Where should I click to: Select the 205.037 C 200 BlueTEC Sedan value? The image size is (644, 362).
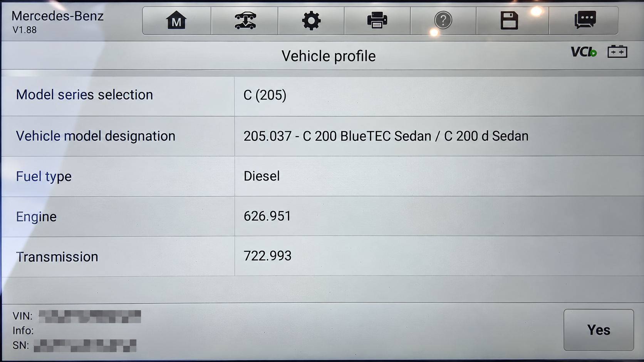[386, 136]
